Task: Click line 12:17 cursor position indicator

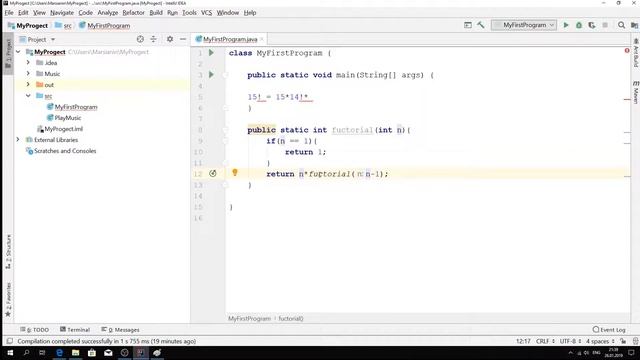Action: [x=523, y=341]
